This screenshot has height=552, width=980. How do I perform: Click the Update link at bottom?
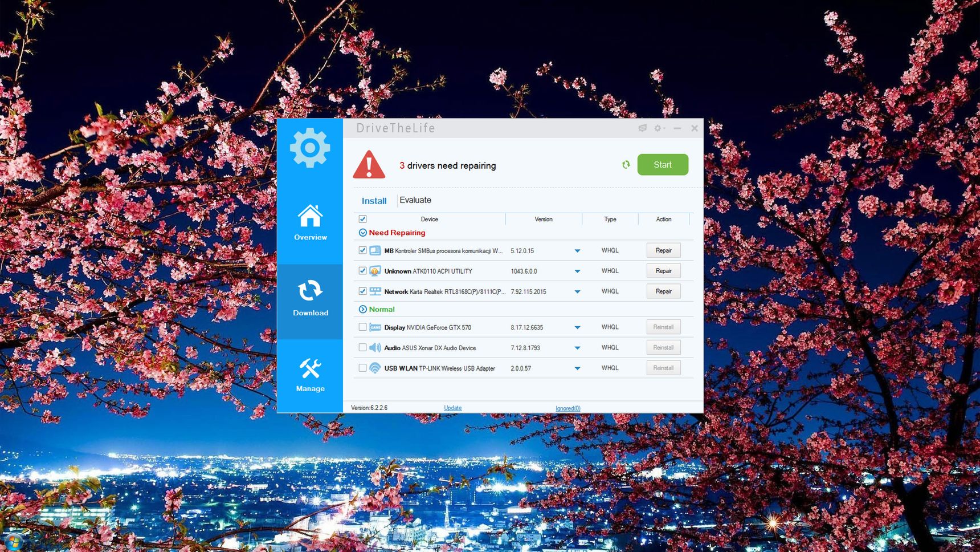453,408
